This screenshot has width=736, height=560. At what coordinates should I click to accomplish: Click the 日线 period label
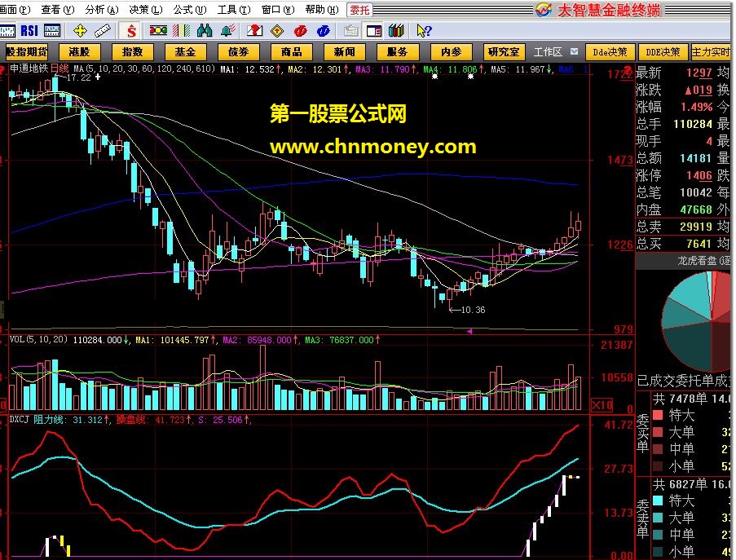(59, 68)
